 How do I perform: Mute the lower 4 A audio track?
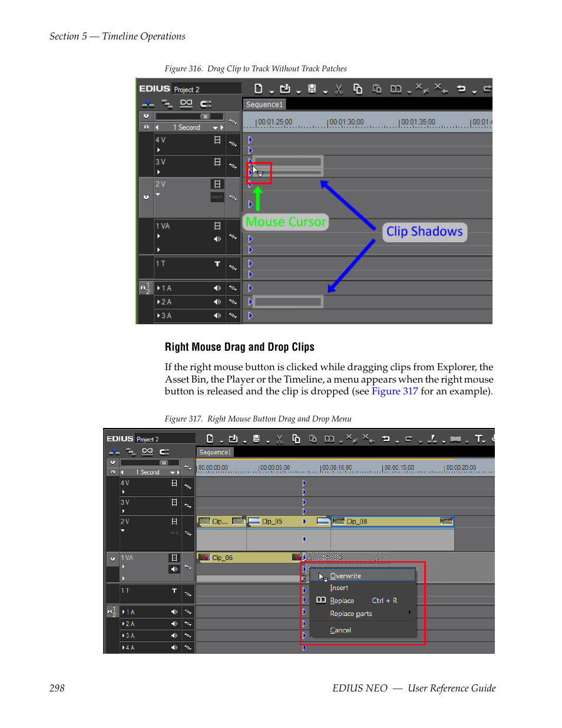(174, 647)
